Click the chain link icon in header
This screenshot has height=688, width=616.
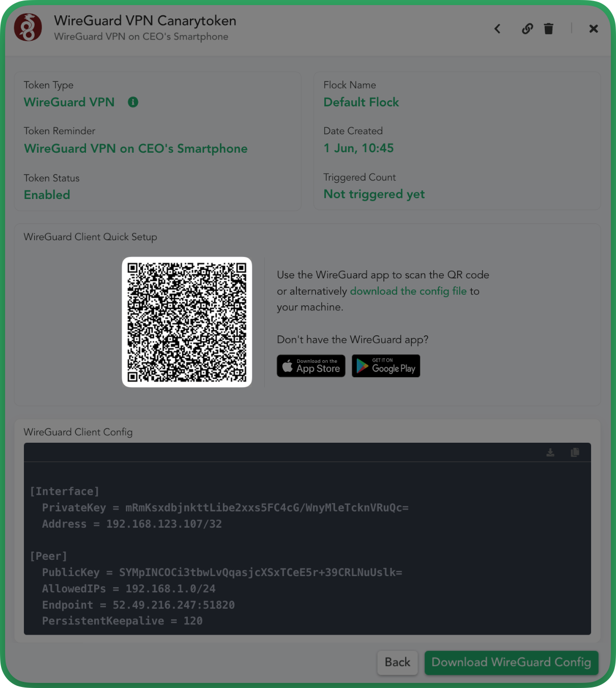coord(527,29)
